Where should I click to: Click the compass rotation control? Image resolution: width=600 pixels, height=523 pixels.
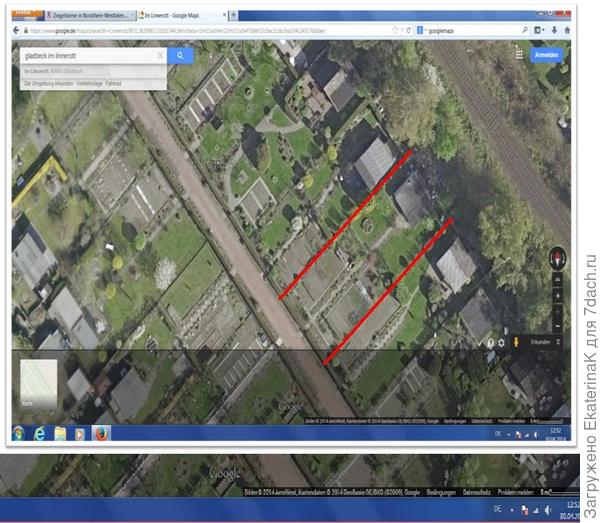point(559,257)
